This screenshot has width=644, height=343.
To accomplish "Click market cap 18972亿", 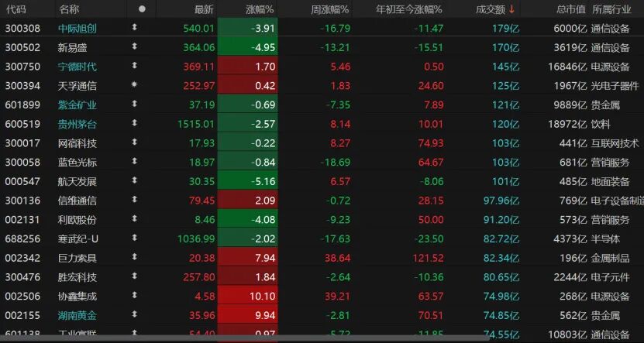I will point(567,124).
